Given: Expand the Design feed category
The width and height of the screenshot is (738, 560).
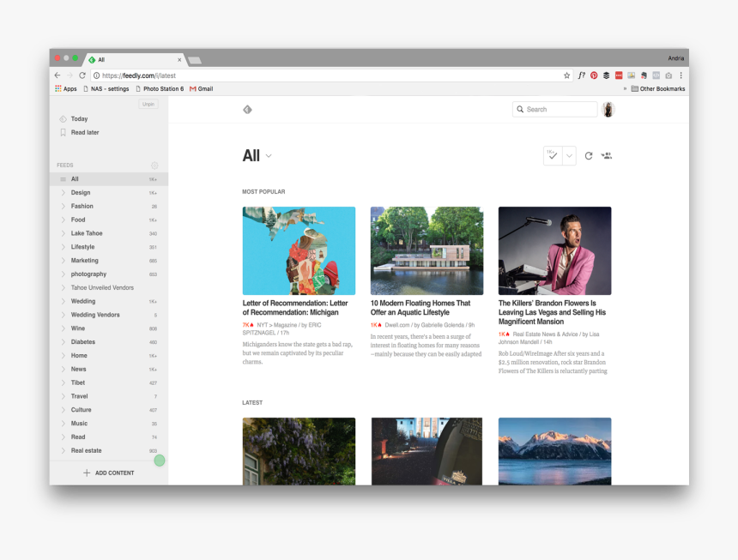Looking at the screenshot, I should pos(63,193).
